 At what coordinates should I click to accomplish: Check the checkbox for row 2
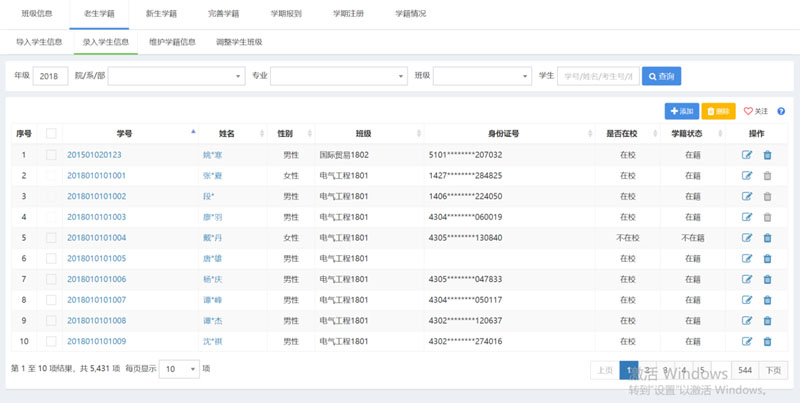51,176
